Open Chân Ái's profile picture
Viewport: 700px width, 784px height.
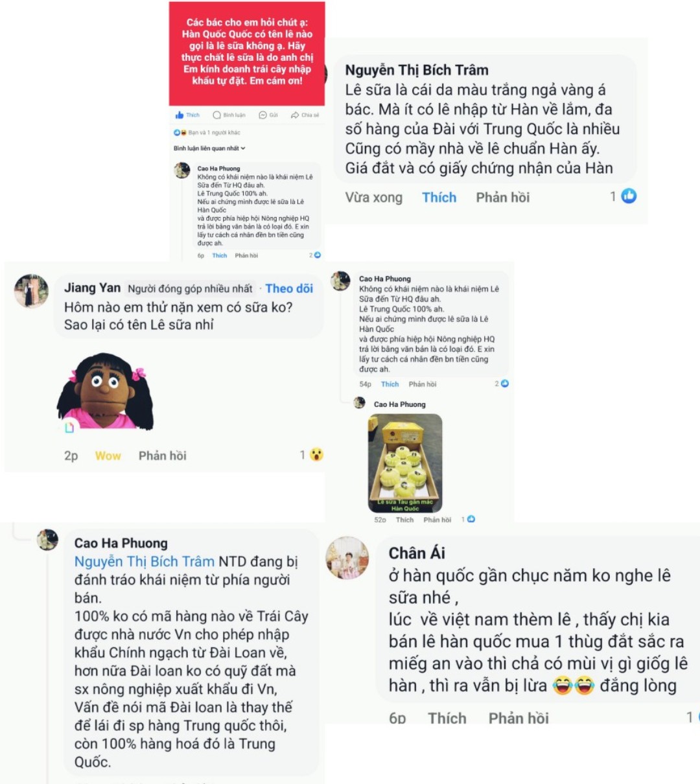point(347,558)
